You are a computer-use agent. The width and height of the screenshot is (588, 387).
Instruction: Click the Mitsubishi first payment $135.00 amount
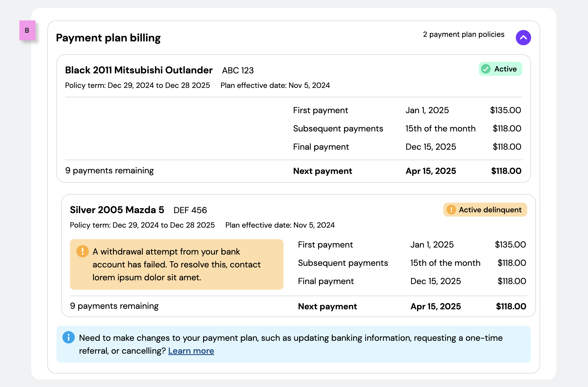[505, 110]
